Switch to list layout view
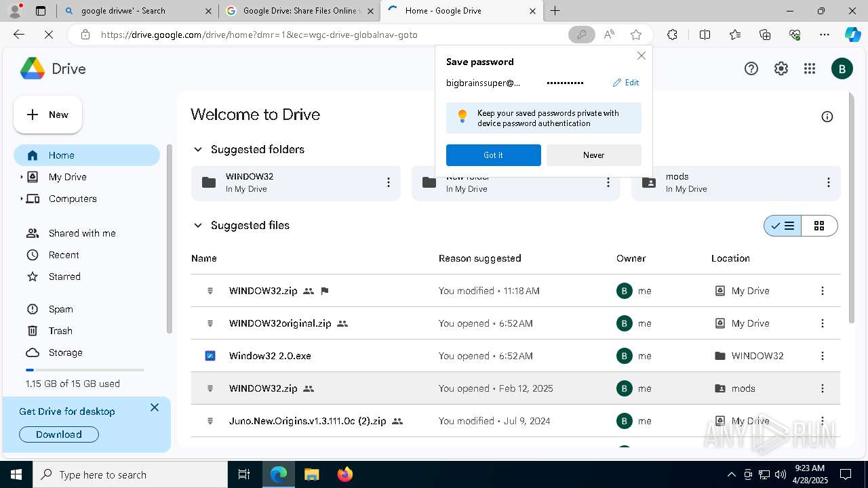The image size is (868, 488). pos(783,226)
